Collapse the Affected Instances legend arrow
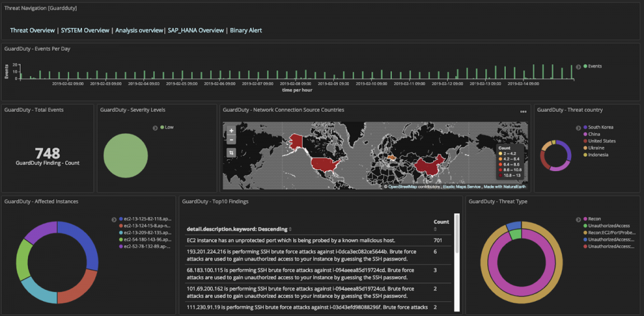The width and height of the screenshot is (644, 316). [114, 219]
